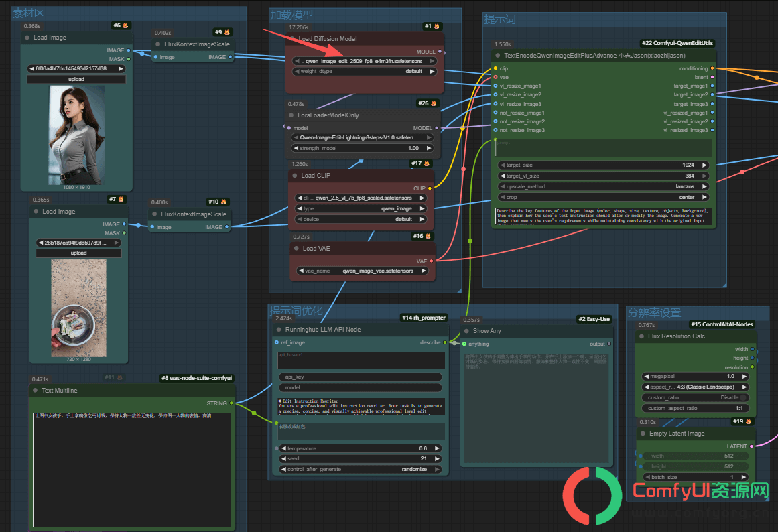Click the metal bowl image preview
The width and height of the screenshot is (778, 532).
coord(78,308)
